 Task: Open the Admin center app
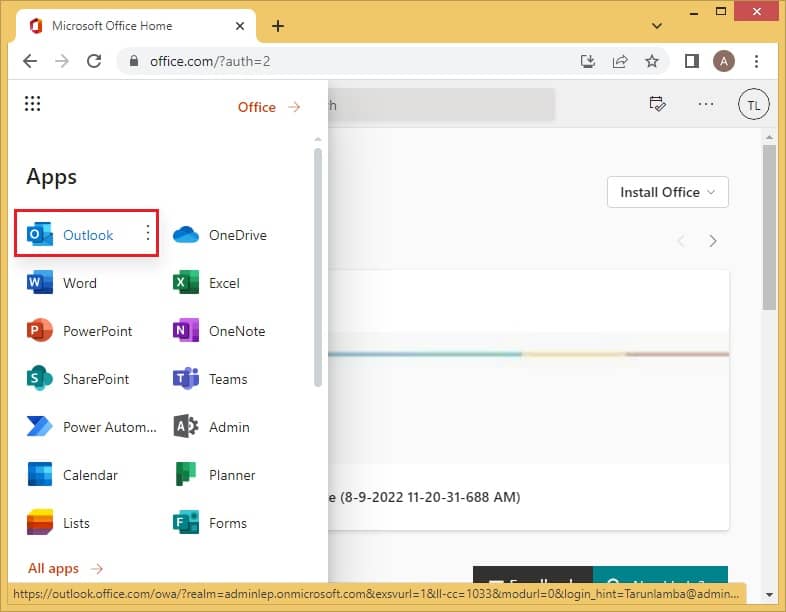pyautogui.click(x=211, y=427)
